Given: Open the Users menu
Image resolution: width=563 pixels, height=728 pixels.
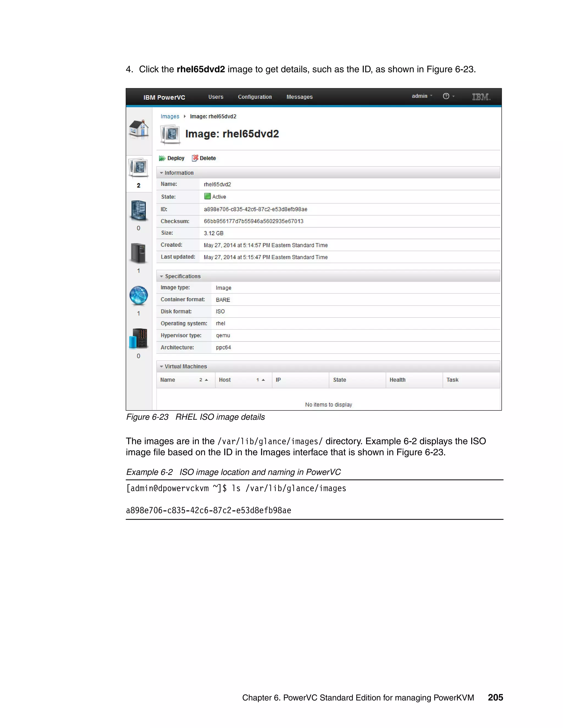Looking at the screenshot, I should [x=216, y=97].
